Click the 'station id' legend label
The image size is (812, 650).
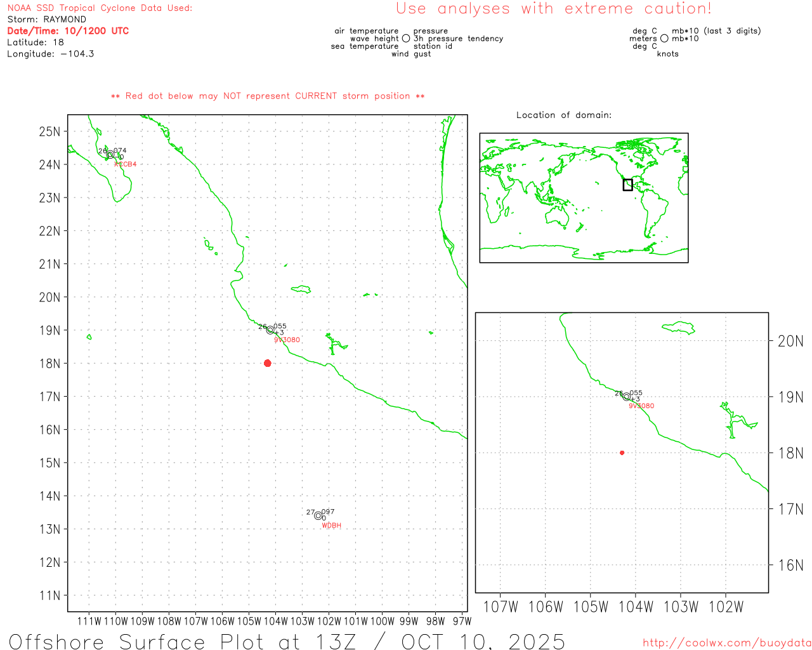(x=433, y=46)
